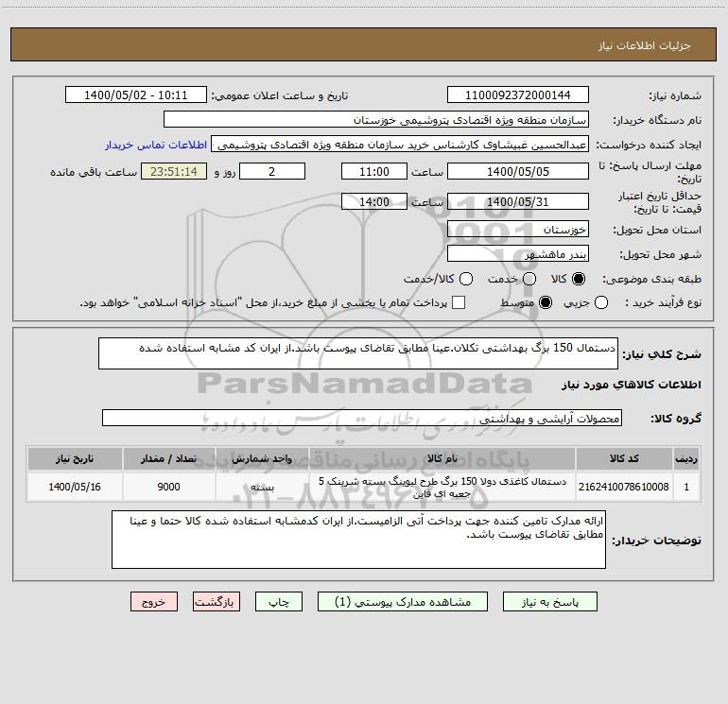The image size is (728, 704).
Task: Select the خدمت radio button
Action: 529,279
